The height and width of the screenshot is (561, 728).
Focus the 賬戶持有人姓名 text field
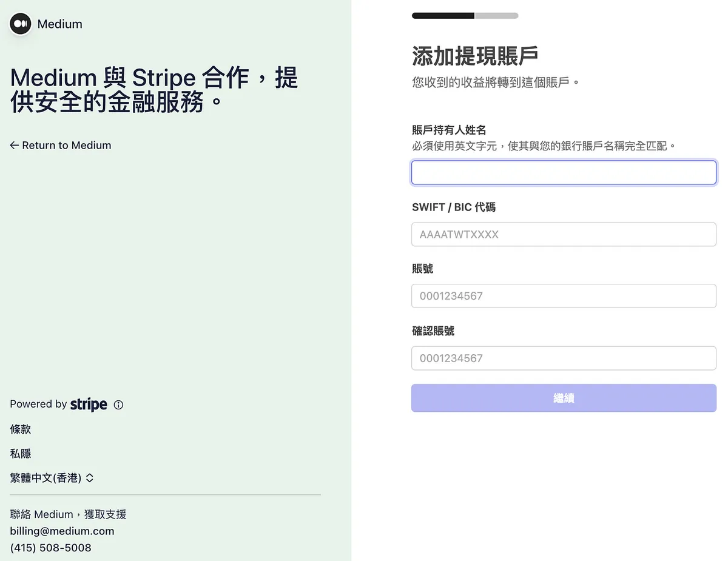pos(564,173)
